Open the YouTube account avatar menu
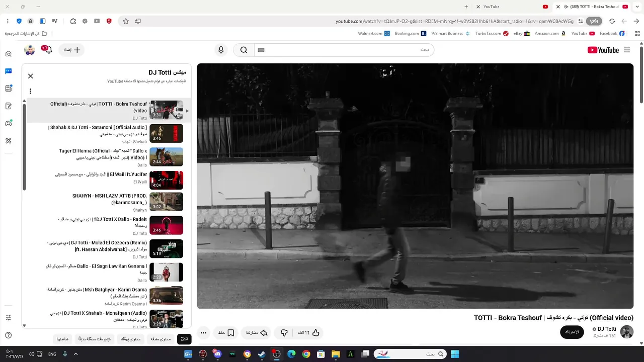The height and width of the screenshot is (362, 644). (30, 50)
